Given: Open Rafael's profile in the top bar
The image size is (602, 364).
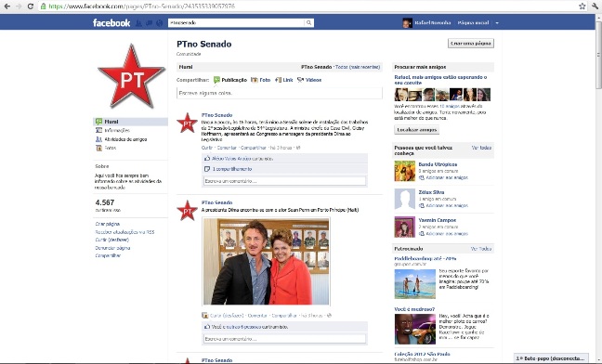Looking at the screenshot, I should (x=427, y=23).
